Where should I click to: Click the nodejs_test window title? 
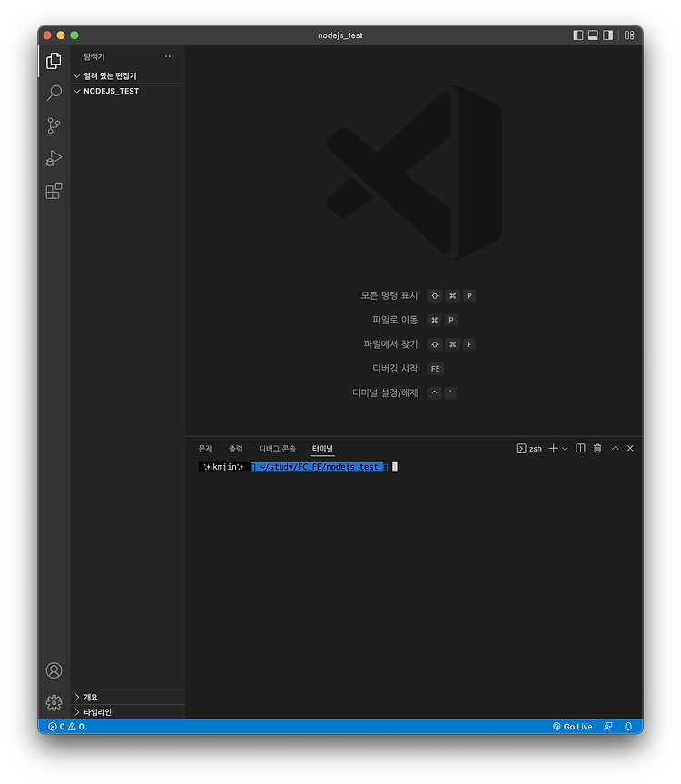pyautogui.click(x=340, y=35)
